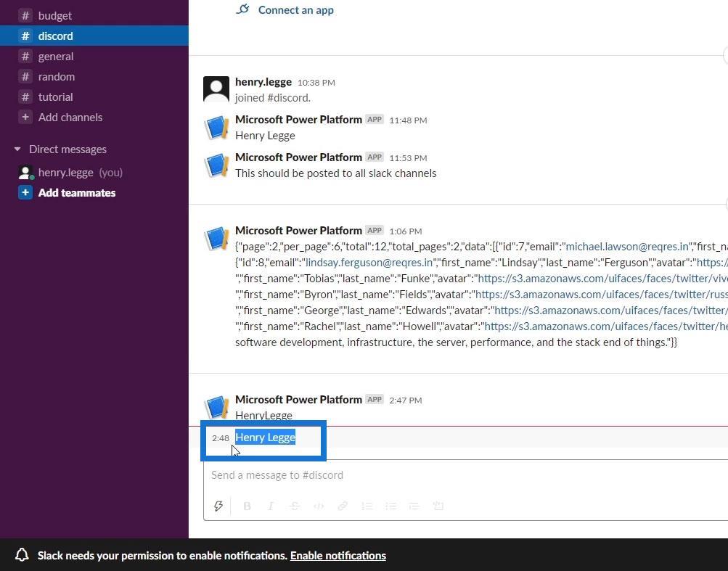Click the blue plus icon for Add teammates
728x571 pixels.
[25, 192]
